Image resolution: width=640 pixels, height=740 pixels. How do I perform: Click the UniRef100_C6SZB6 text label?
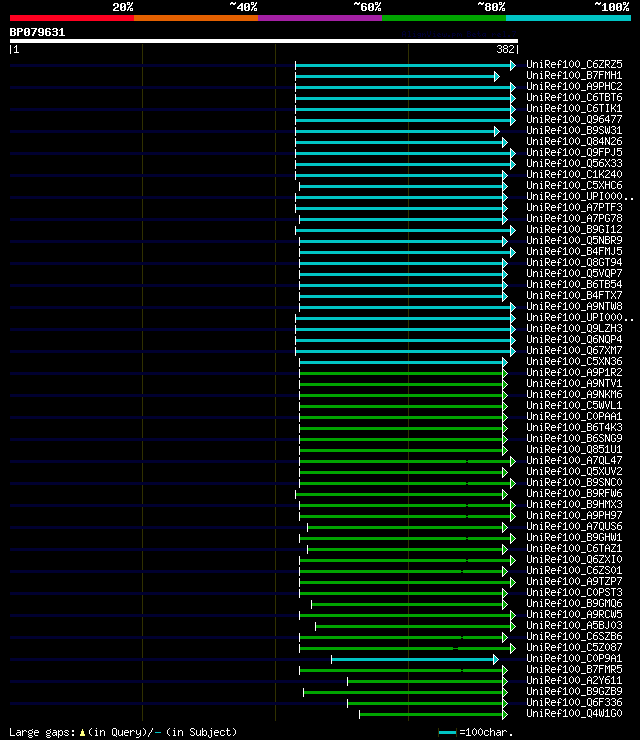[574, 636]
